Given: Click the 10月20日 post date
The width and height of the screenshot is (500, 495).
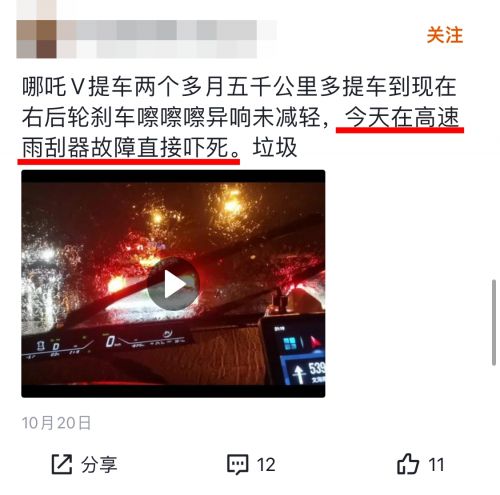Looking at the screenshot, I should [56, 423].
